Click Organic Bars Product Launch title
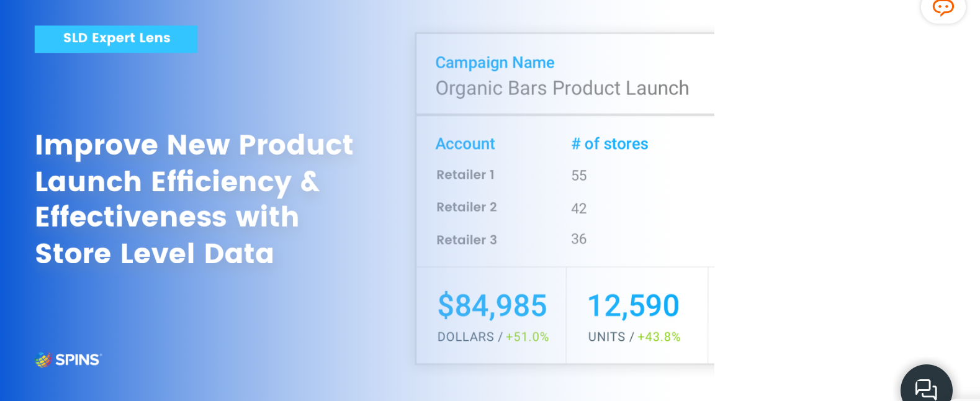This screenshot has height=401, width=980. click(562, 88)
